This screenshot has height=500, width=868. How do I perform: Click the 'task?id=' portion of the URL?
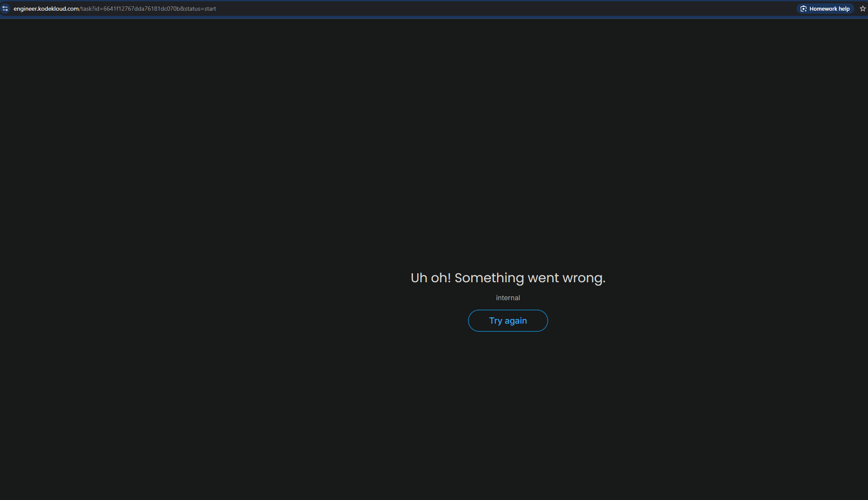click(92, 9)
